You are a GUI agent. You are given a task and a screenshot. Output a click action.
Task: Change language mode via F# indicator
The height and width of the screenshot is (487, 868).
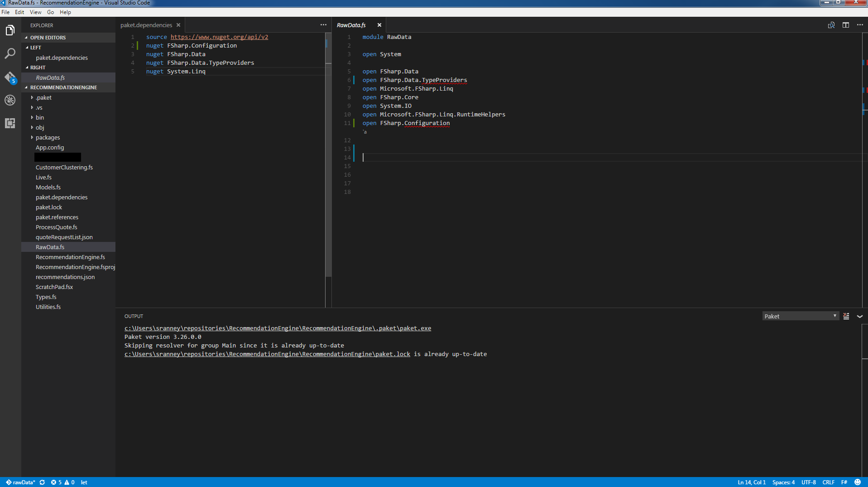pos(844,482)
